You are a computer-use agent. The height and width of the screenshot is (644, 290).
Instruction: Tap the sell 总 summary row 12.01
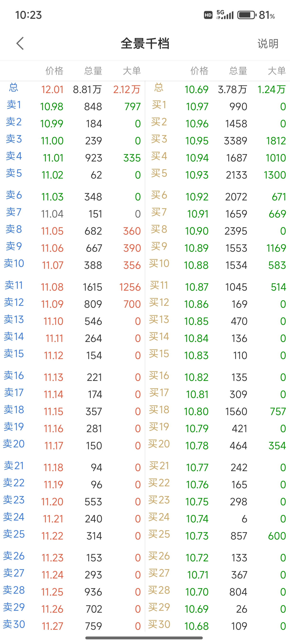point(72,89)
